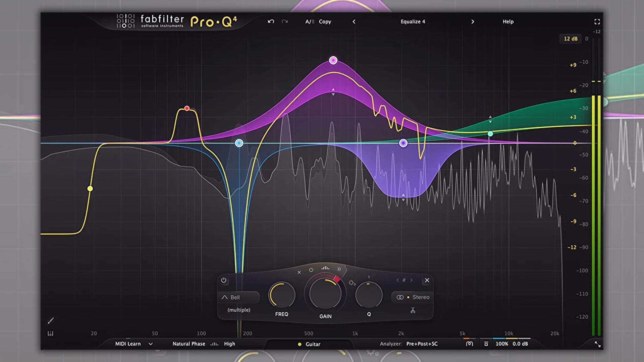Image resolution: width=644 pixels, height=362 pixels.
Task: Click the resize interface arrow icon
Action: point(597,344)
